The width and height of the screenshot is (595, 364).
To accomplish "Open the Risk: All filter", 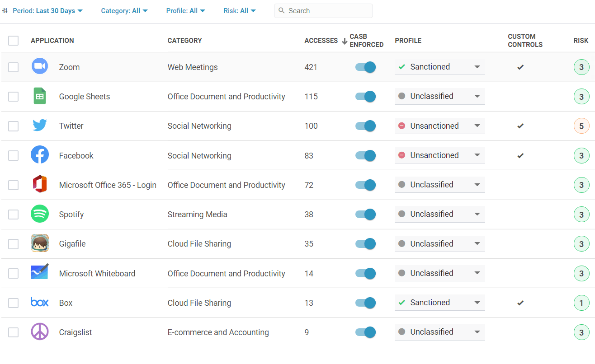I will tap(240, 11).
